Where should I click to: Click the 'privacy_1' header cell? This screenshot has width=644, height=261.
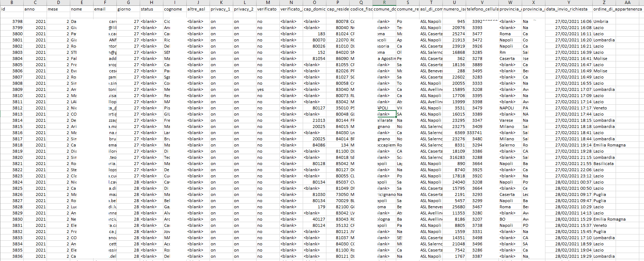click(x=220, y=9)
